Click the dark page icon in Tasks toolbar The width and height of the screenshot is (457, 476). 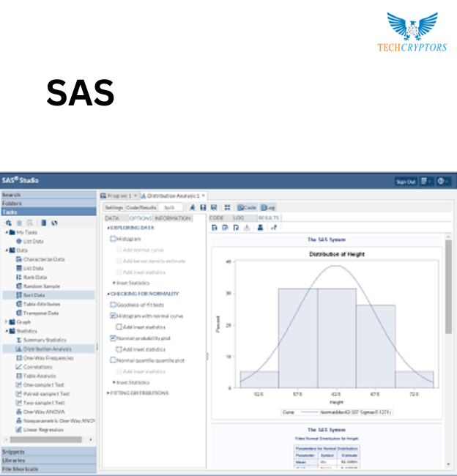(44, 223)
